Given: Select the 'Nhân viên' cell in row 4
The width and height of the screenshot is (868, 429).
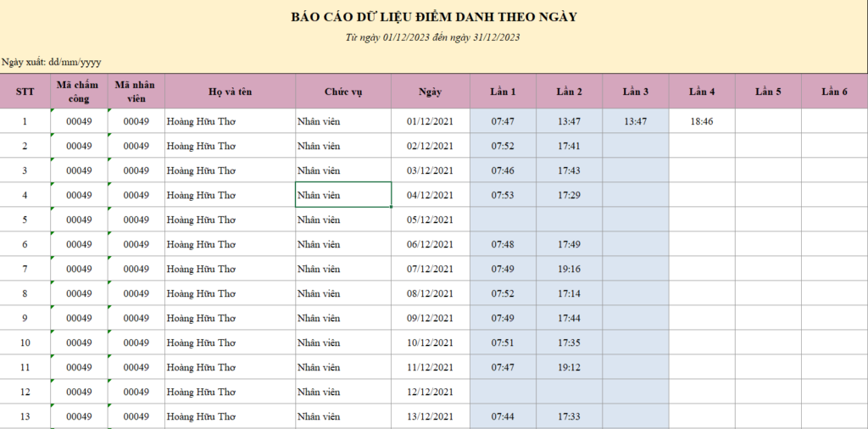Looking at the screenshot, I should pyautogui.click(x=342, y=195).
